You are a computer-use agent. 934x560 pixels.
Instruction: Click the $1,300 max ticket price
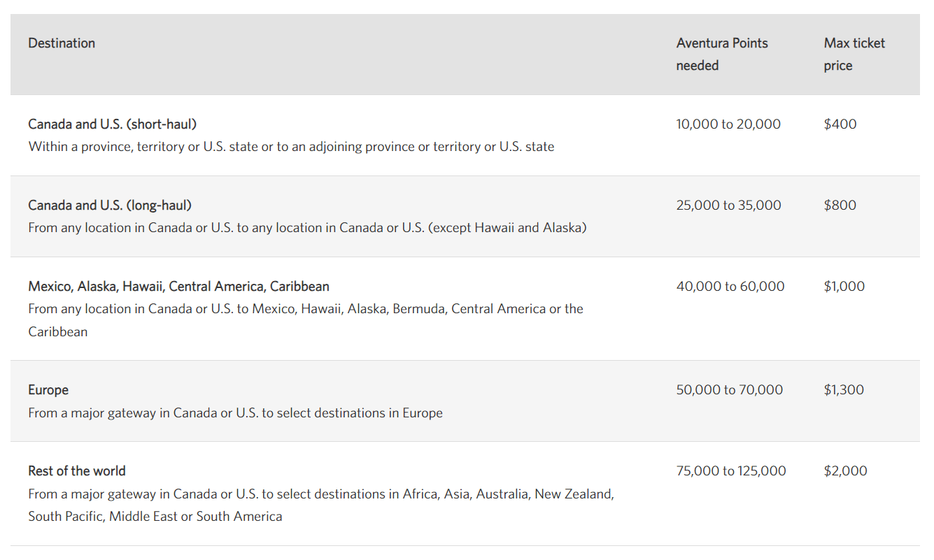click(843, 390)
